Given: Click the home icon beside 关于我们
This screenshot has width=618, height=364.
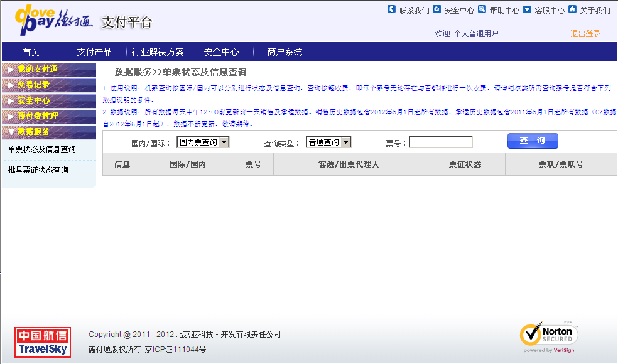Looking at the screenshot, I should (572, 9).
